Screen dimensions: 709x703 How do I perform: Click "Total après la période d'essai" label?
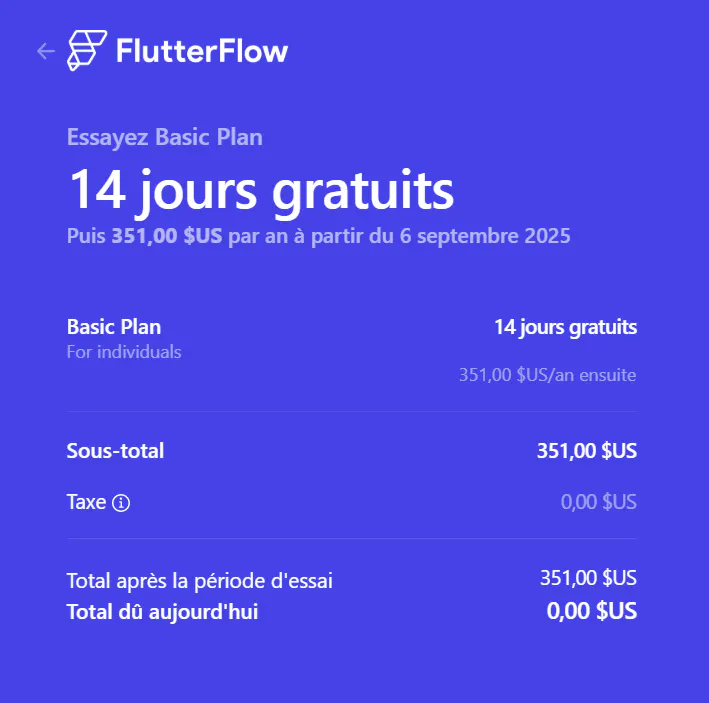click(199, 581)
